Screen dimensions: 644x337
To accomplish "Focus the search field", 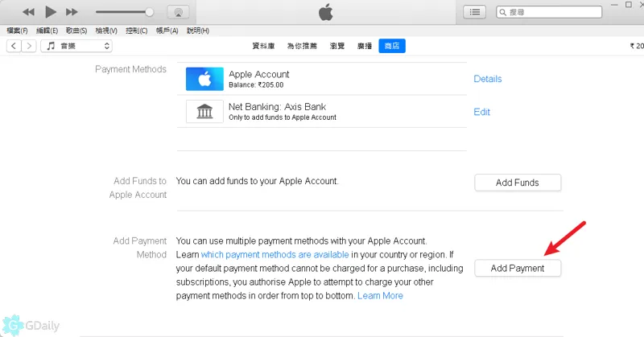I will (549, 12).
